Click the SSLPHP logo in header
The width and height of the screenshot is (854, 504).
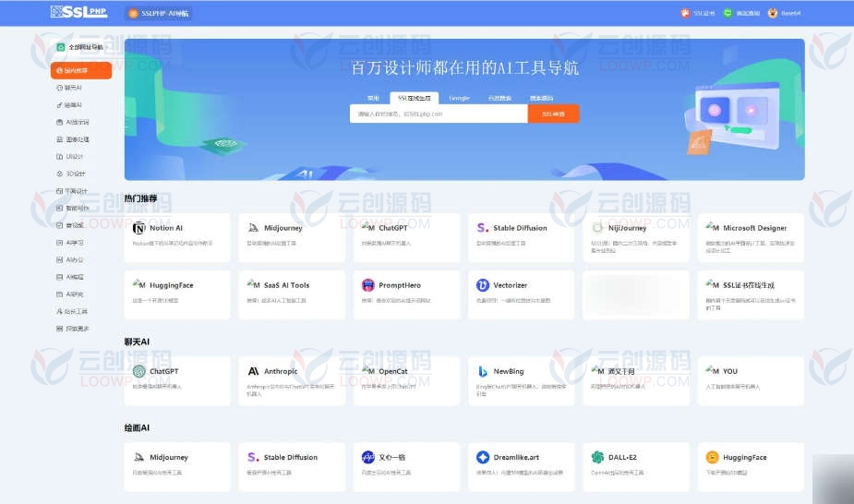pos(79,11)
